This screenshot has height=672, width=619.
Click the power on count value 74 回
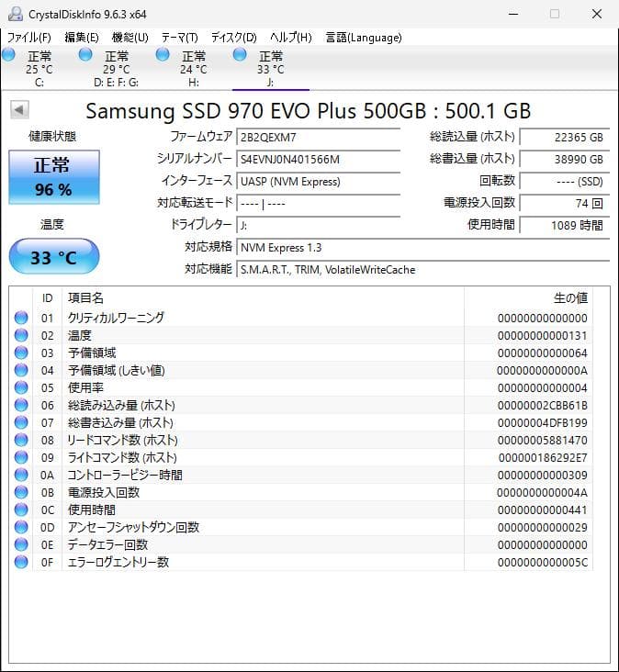(x=565, y=203)
